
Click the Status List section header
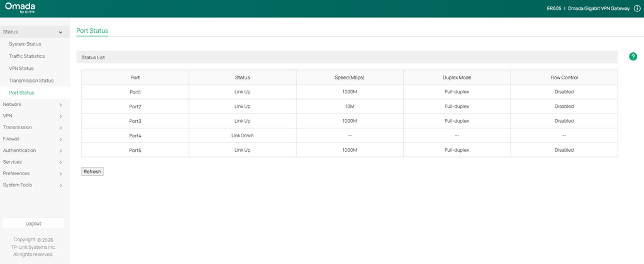point(347,57)
